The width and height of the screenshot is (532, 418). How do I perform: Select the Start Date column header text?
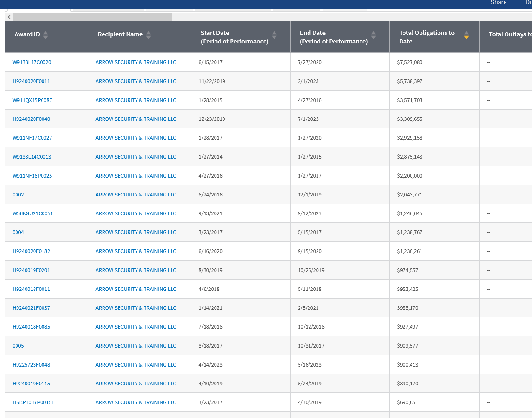234,37
